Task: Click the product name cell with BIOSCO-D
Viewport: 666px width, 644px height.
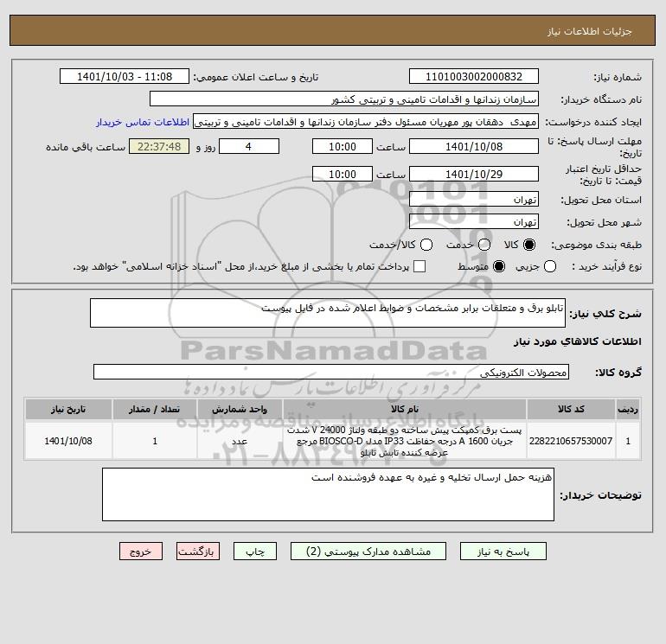Action: coord(405,441)
